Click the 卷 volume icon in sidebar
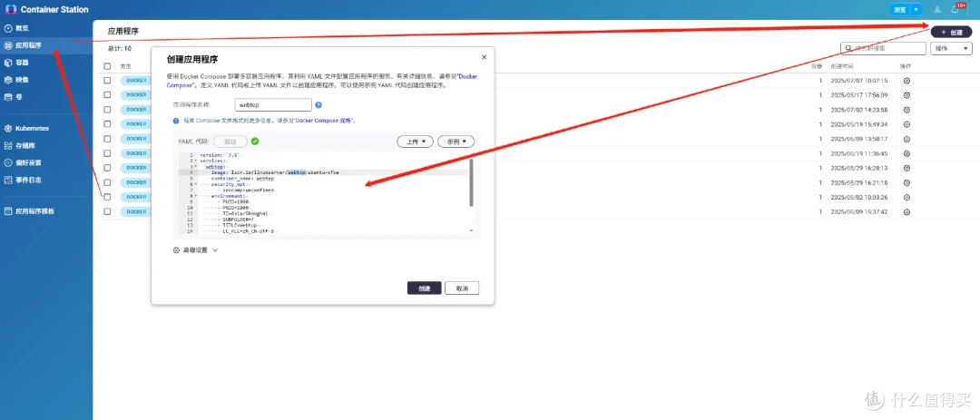The width and height of the screenshot is (980, 420). click(8, 97)
